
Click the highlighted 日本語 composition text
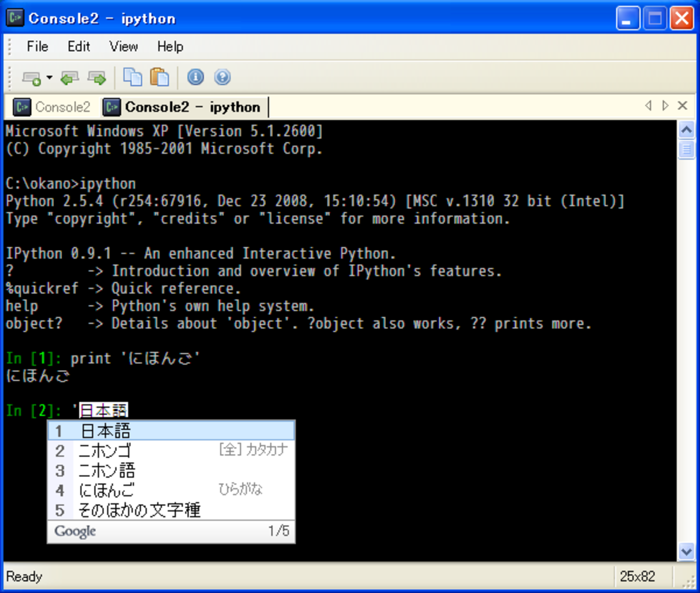click(103, 410)
